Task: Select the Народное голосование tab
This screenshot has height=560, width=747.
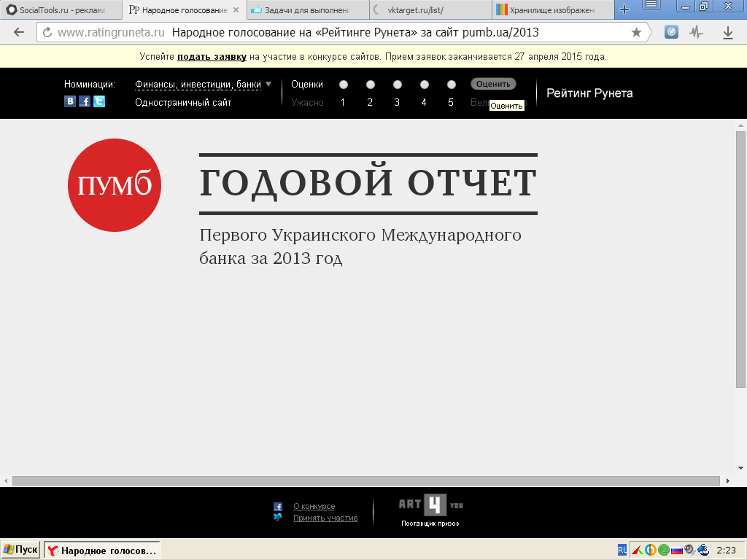Action: (x=185, y=9)
